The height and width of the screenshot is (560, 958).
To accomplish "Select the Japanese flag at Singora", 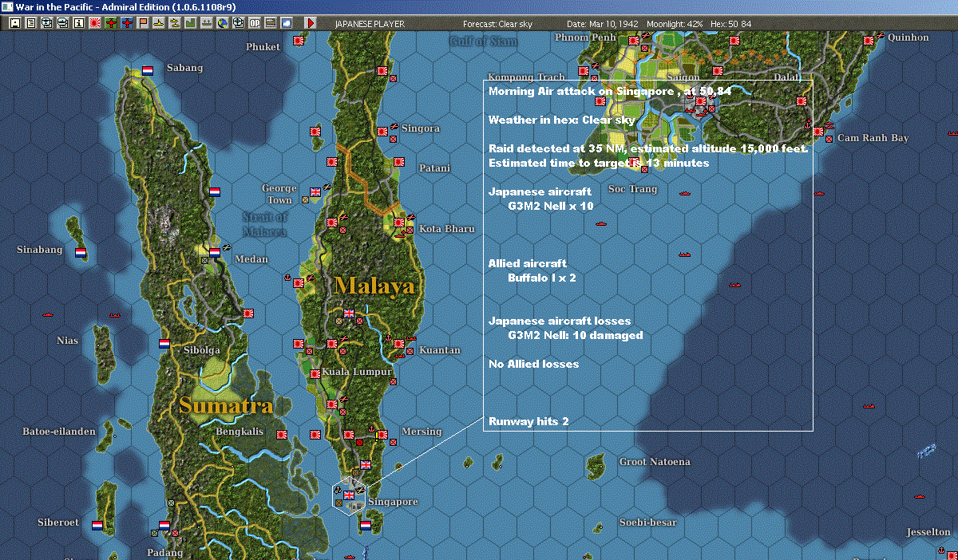I will click(382, 132).
